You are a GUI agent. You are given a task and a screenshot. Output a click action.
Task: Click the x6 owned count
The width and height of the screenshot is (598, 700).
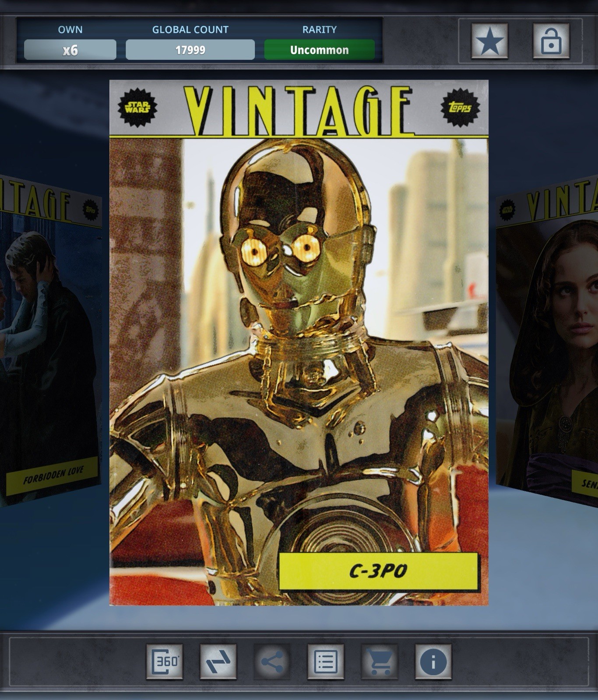(70, 49)
